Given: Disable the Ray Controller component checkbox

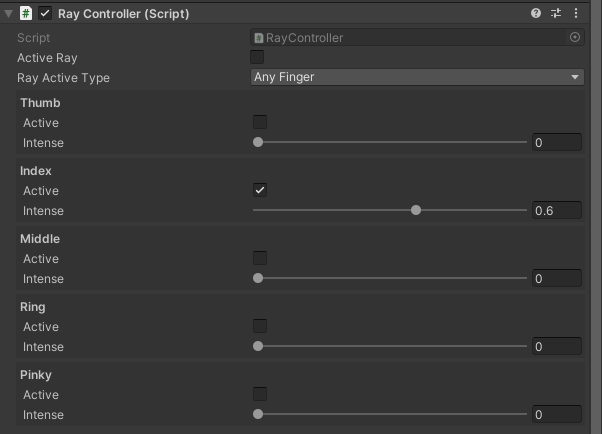Looking at the screenshot, I should coord(45,14).
